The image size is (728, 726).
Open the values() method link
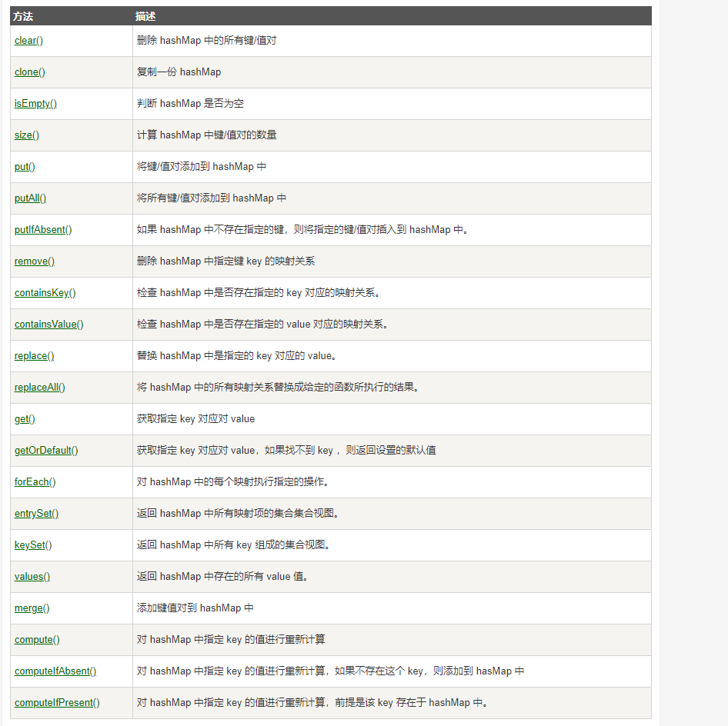coord(32,577)
